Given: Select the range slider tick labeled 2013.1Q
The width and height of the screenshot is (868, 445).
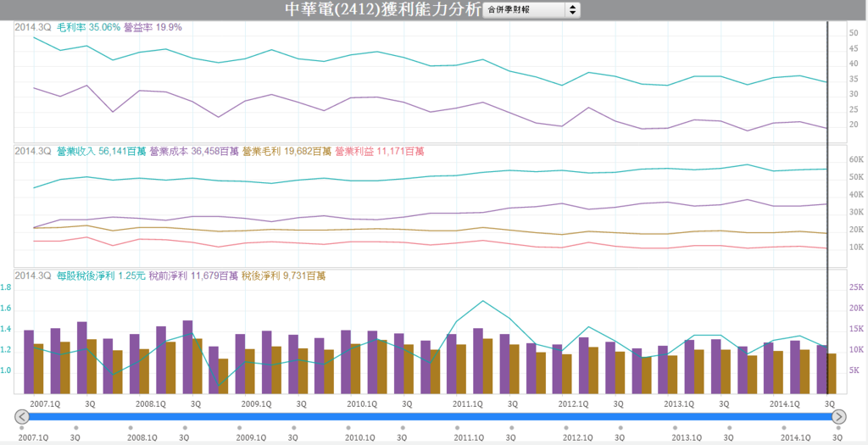Looking at the screenshot, I should 687,438.
